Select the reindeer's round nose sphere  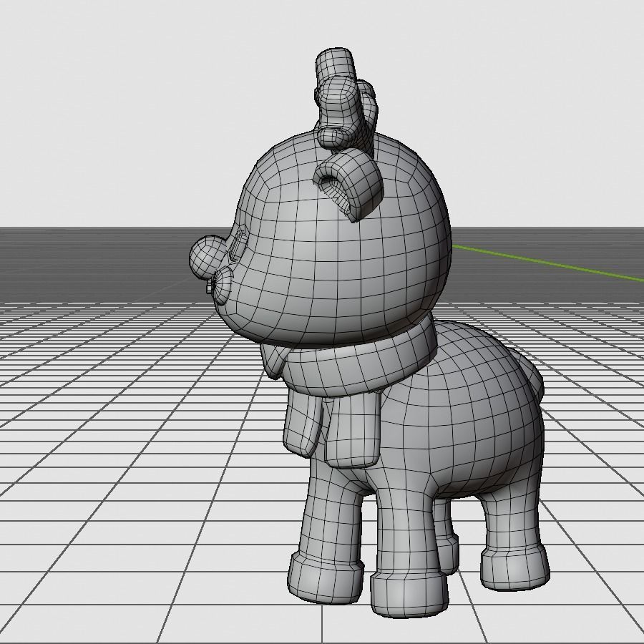[207, 258]
